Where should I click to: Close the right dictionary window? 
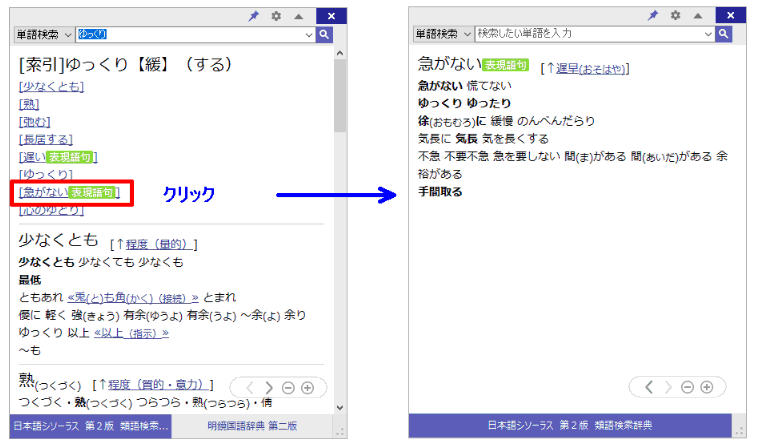(x=731, y=15)
